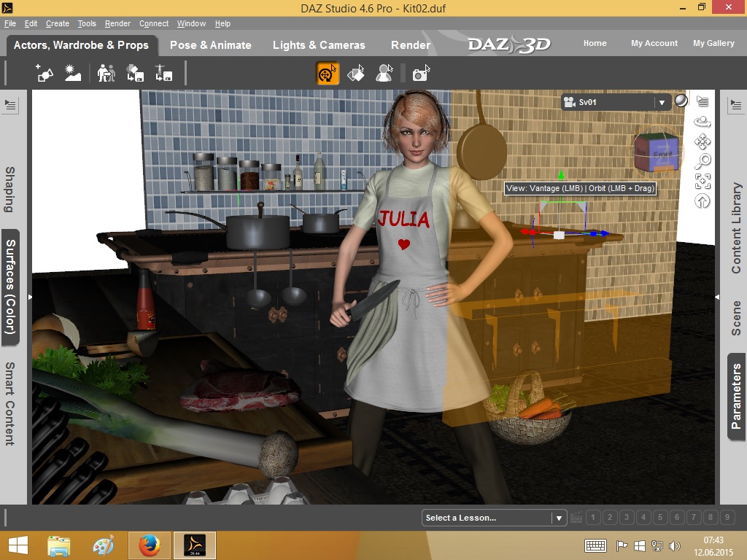747x560 pixels.
Task: Expand left pane with the small arrow
Action: pyautogui.click(x=29, y=297)
